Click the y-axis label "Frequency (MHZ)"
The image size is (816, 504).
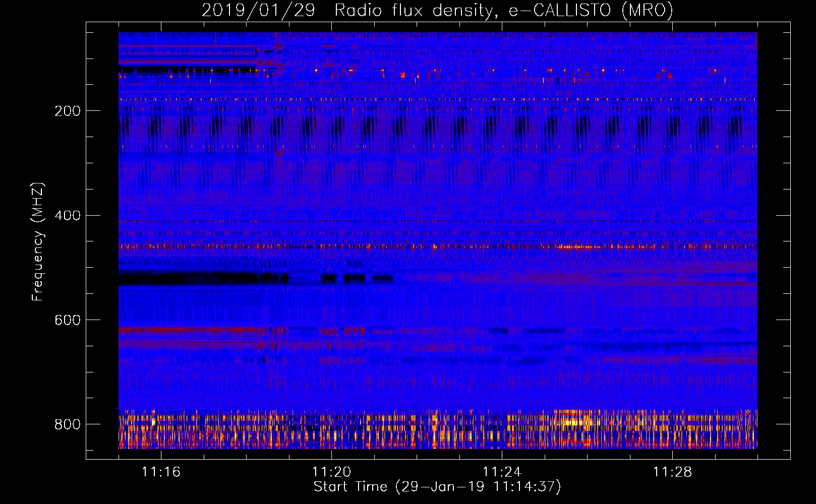click(x=37, y=242)
